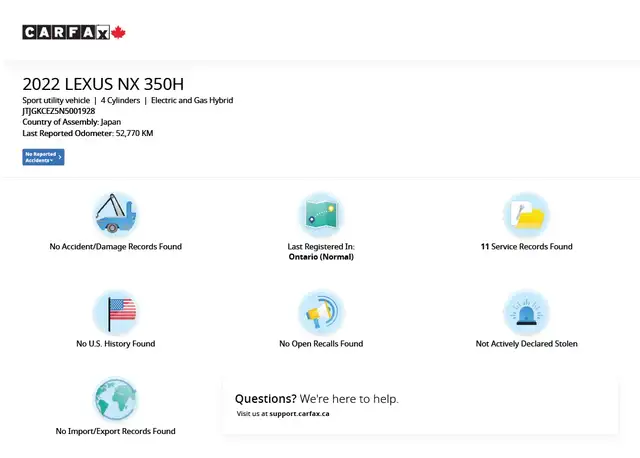Click the 11 Service Records Found text
Screen dimensions: 640x458
pos(526,246)
